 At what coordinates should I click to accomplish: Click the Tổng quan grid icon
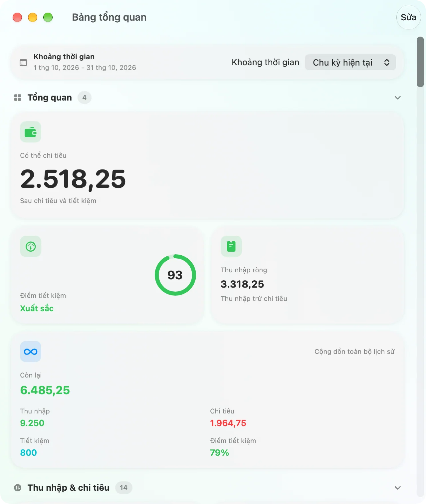point(18,98)
